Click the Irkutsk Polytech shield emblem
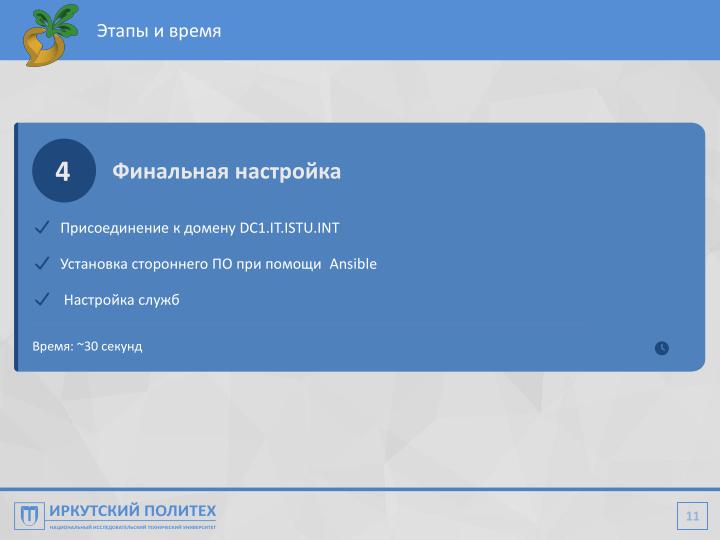Screen dimensions: 720x540 pos(30,515)
